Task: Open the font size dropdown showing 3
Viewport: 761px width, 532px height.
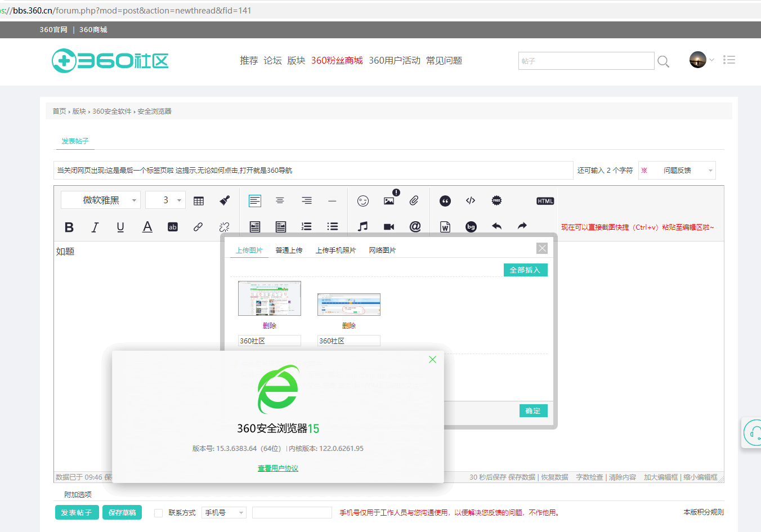Action: pos(165,200)
